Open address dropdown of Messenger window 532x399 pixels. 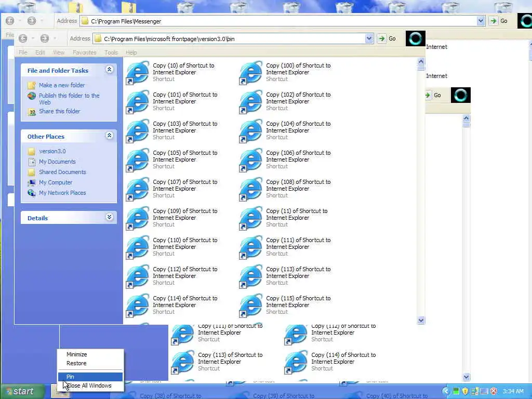[x=481, y=21]
